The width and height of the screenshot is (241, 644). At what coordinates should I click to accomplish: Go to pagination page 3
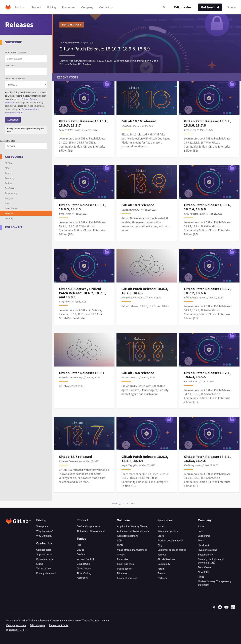pos(128,503)
